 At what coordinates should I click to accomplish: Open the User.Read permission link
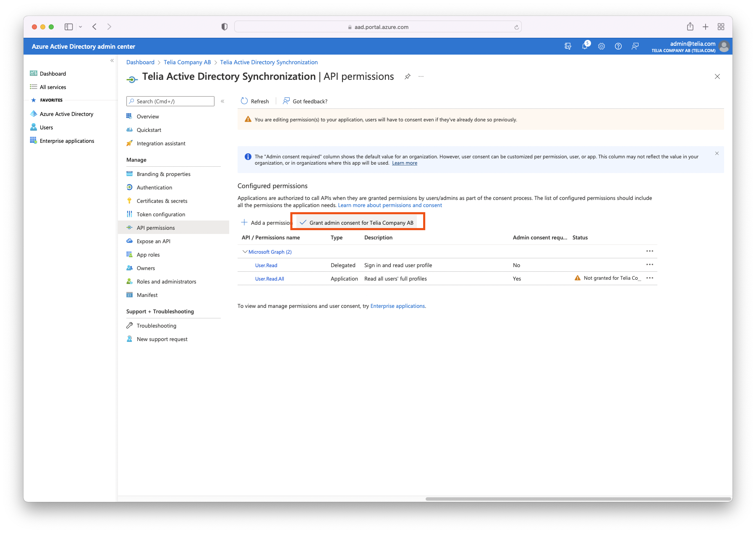point(266,265)
